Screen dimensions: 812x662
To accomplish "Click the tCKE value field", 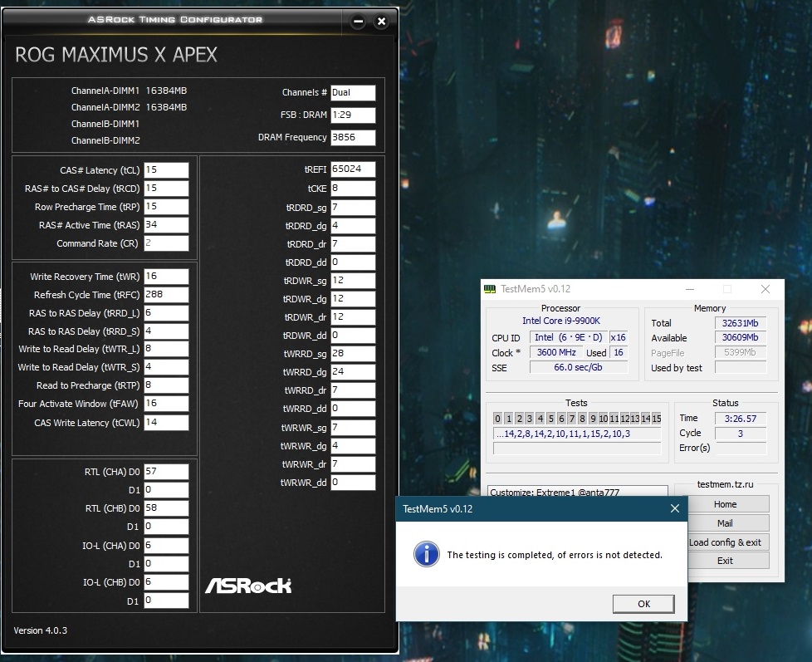I will pos(353,188).
